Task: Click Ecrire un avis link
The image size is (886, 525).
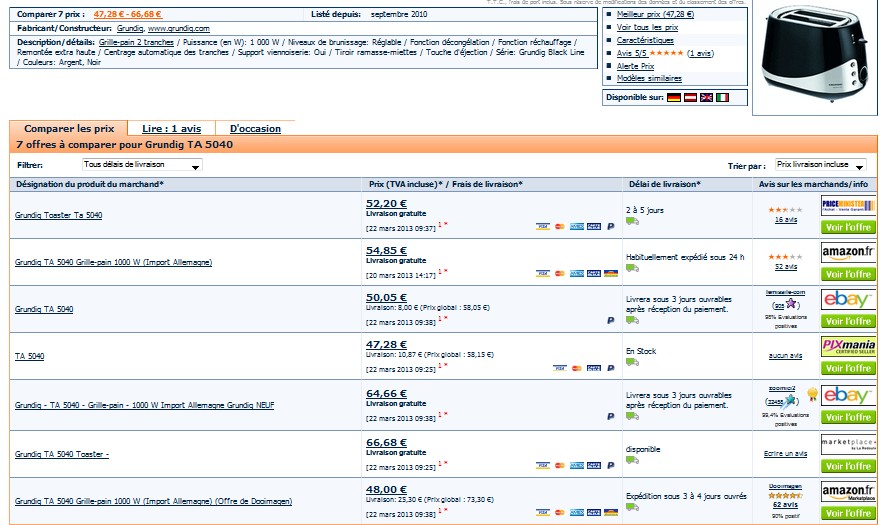Action: point(785,454)
